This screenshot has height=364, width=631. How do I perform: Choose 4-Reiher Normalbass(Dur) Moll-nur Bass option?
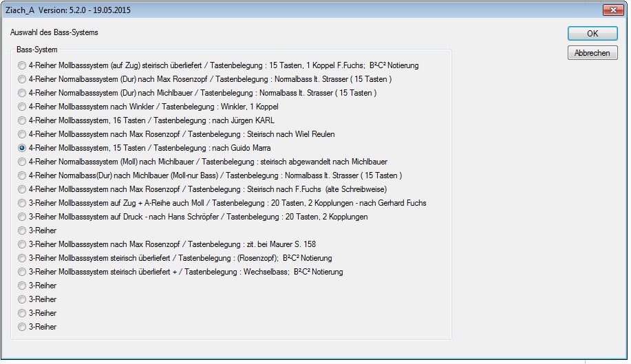click(23, 175)
